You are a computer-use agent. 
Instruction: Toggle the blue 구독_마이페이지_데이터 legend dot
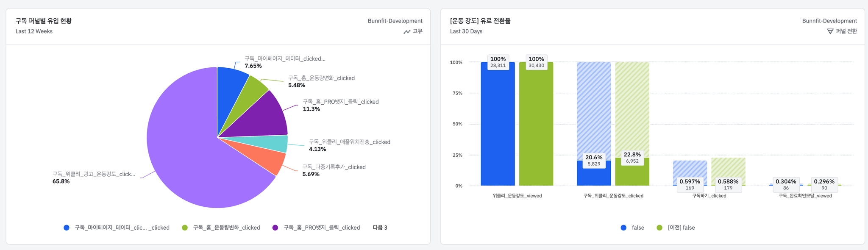67,228
